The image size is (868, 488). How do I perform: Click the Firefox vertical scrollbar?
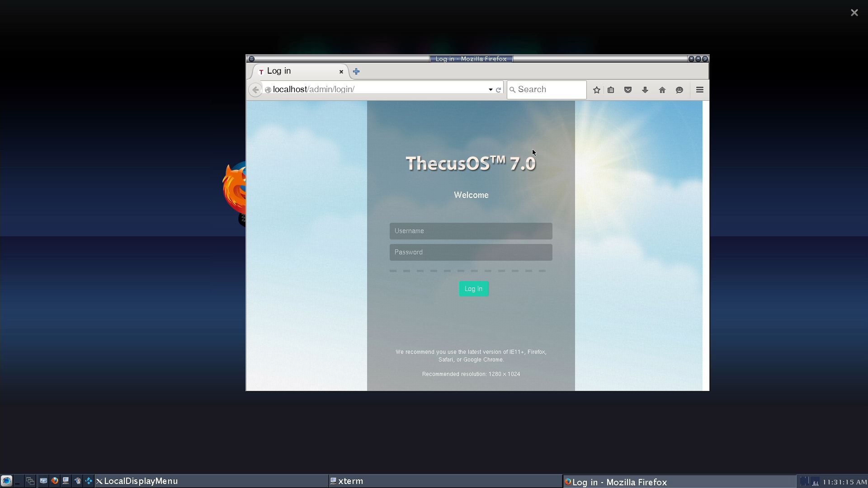click(706, 245)
